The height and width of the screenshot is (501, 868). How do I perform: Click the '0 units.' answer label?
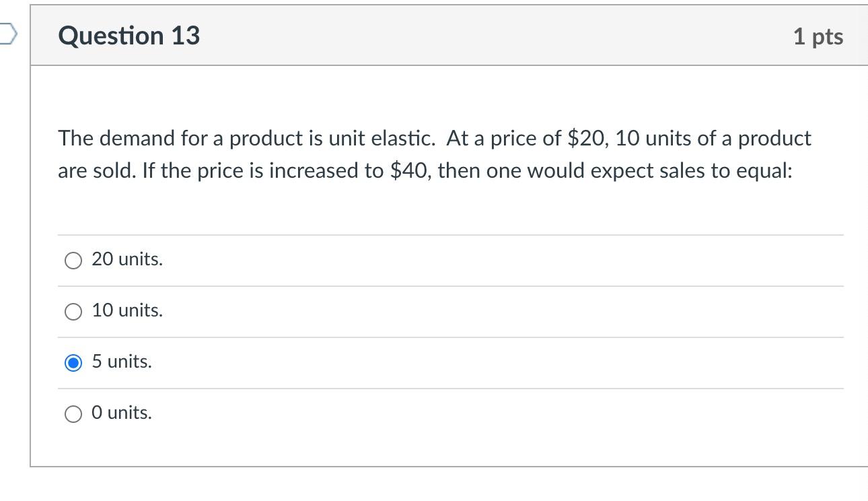(122, 413)
